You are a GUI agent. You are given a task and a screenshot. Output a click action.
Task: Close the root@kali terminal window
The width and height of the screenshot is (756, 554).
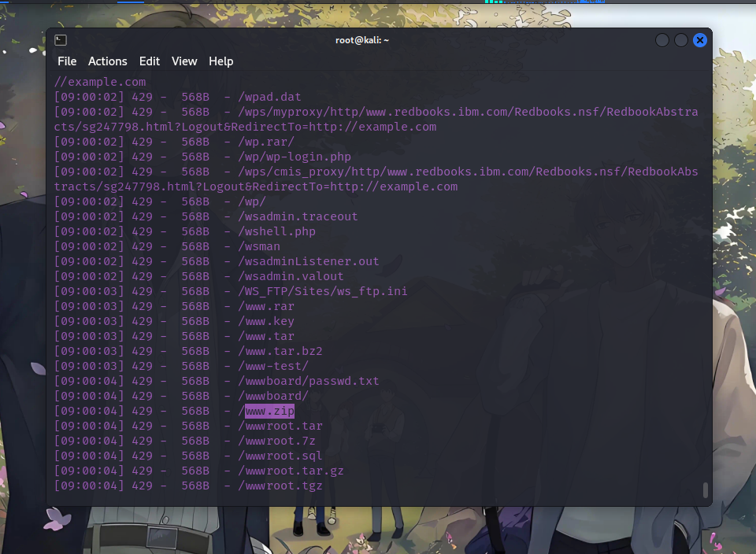700,40
